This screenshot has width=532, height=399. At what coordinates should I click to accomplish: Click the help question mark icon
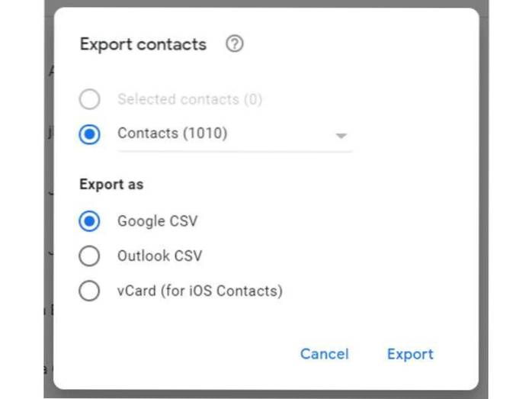point(235,44)
